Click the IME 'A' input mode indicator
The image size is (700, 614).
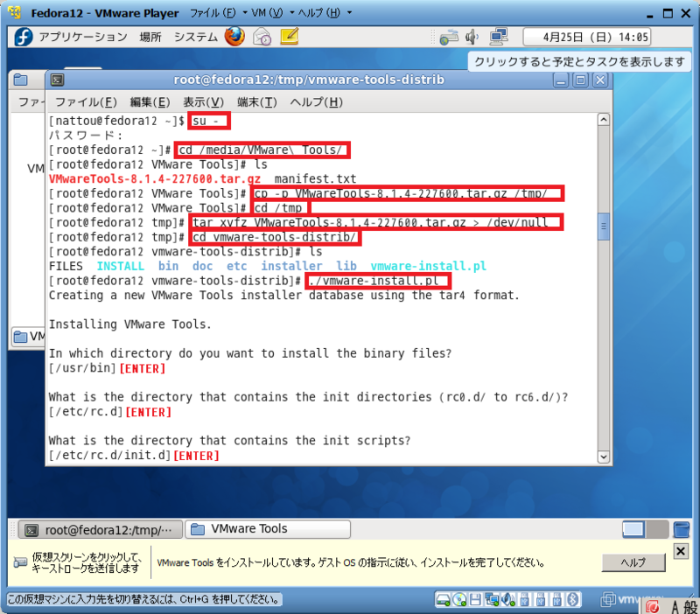(675, 607)
